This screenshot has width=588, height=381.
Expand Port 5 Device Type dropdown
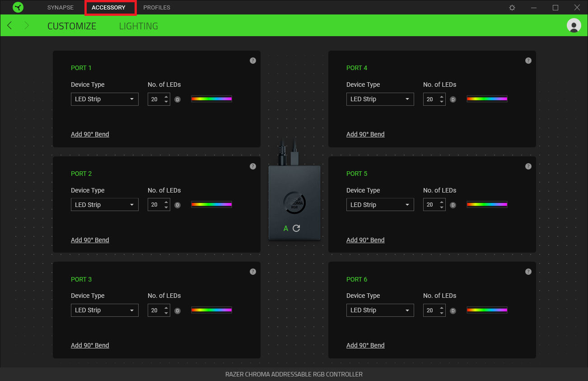pos(380,205)
